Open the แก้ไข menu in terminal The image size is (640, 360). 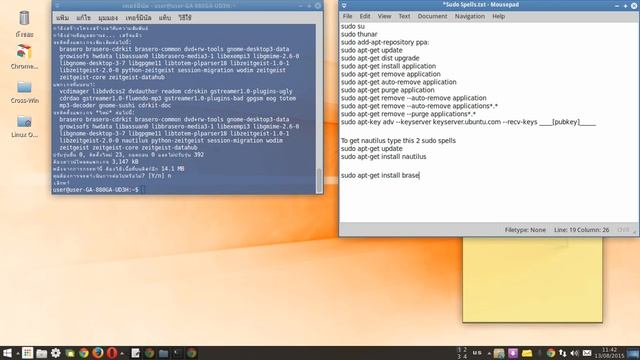[x=83, y=18]
